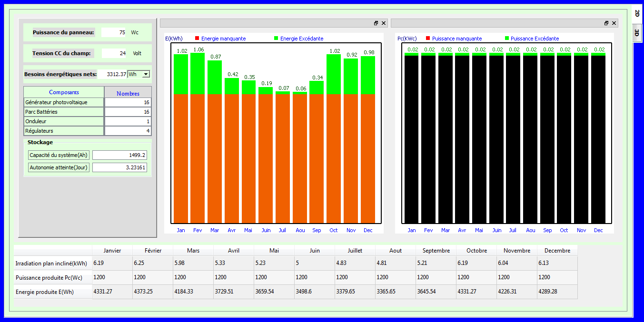The width and height of the screenshot is (644, 322).
Task: Click the Irradiation plan incliné row header
Action: [x=53, y=263]
